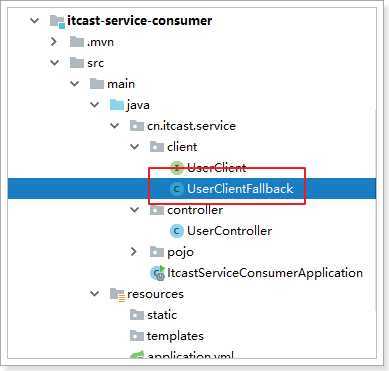The width and height of the screenshot is (389, 371).
Task: Collapse the src folder chevron
Action: [54, 63]
